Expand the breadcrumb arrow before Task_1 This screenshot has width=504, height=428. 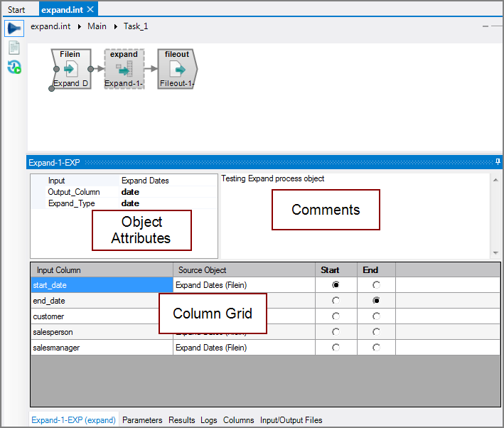(115, 26)
